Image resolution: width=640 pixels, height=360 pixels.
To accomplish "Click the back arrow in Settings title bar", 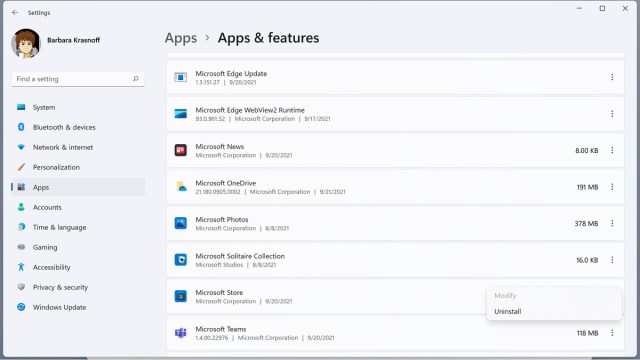I will point(15,13).
